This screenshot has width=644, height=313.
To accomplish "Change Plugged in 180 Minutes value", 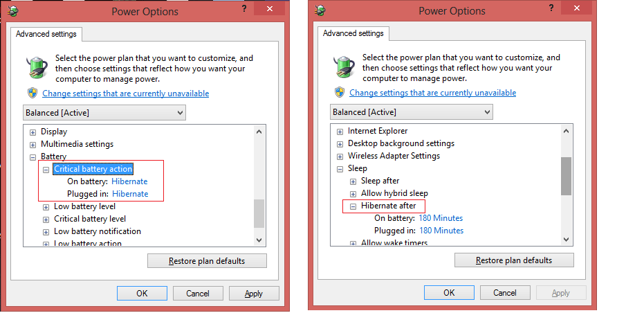I will [441, 231].
